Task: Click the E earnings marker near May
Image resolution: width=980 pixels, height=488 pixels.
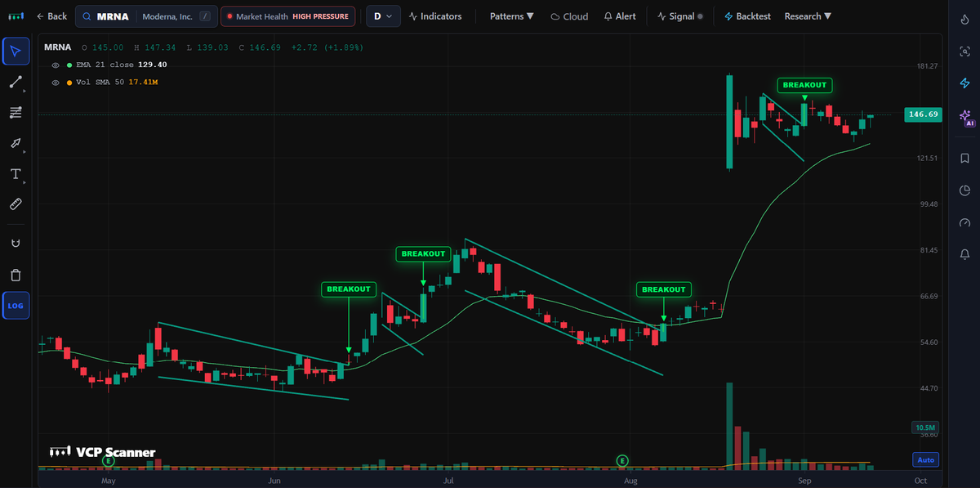Action: [x=109, y=461]
